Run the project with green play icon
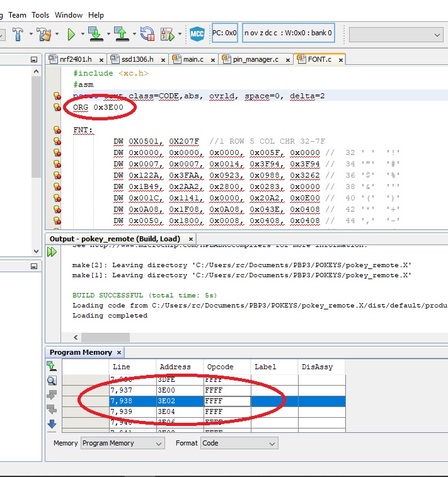448x477 pixels. (x=72, y=33)
